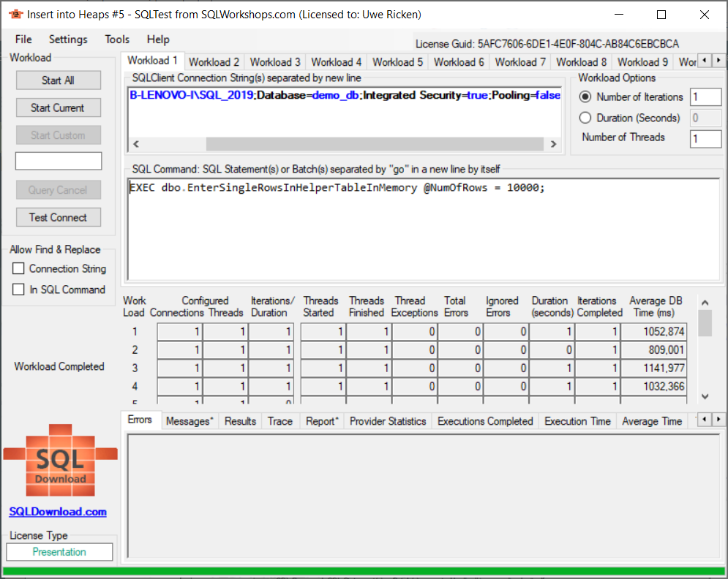The height and width of the screenshot is (579, 728).
Task: Enable Connection String find and replace
Action: [x=18, y=268]
